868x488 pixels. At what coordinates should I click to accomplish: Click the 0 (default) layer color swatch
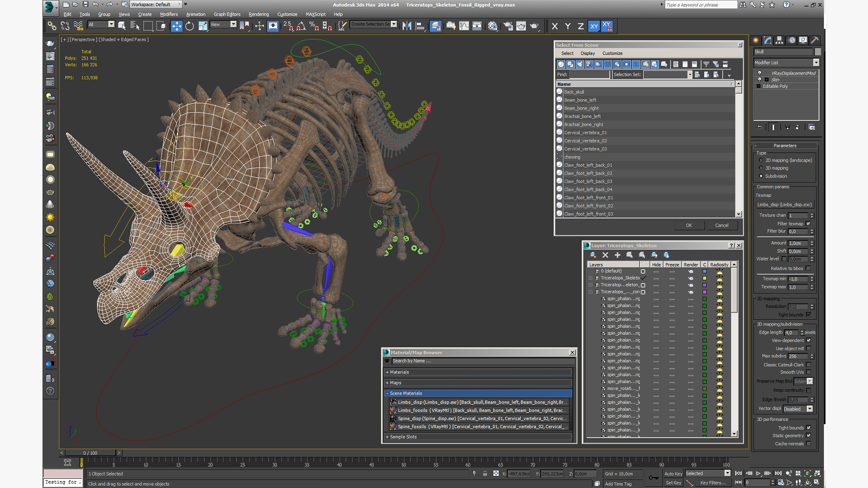click(704, 271)
